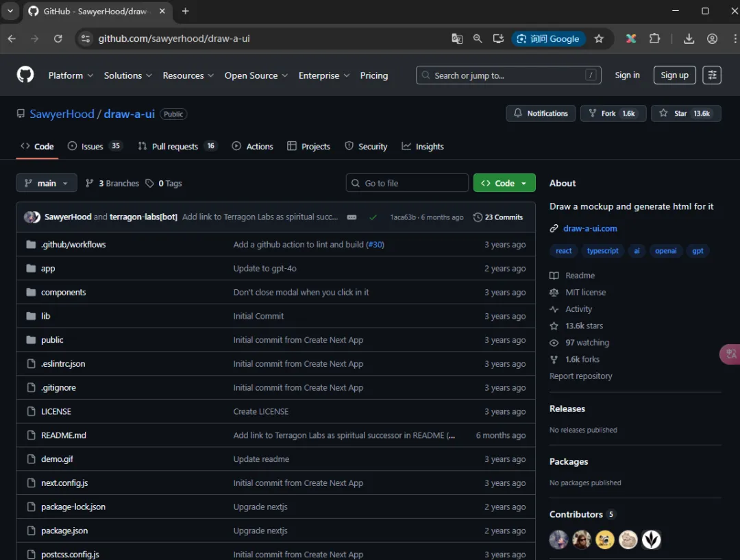Open the .github/workflows folder
The width and height of the screenshot is (740, 560).
73,245
